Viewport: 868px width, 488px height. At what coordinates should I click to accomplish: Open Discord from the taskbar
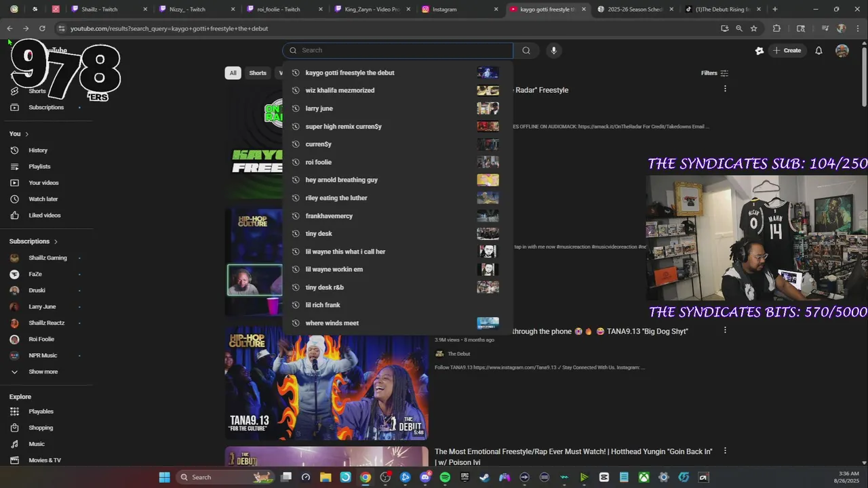point(425,477)
